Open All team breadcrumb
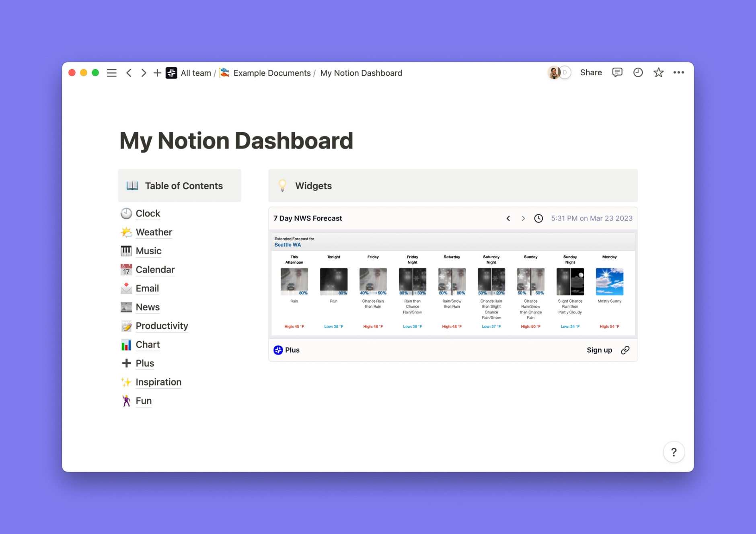Screen dimensions: 756x534 coord(196,73)
